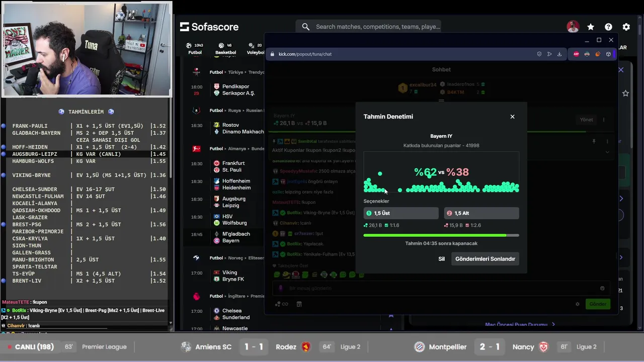Click the Norveç Eliteserien league icon
644x362 pixels.
(197, 258)
